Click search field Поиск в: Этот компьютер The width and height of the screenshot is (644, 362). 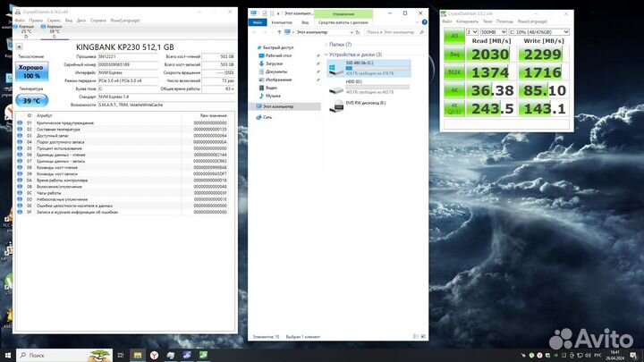[394, 32]
